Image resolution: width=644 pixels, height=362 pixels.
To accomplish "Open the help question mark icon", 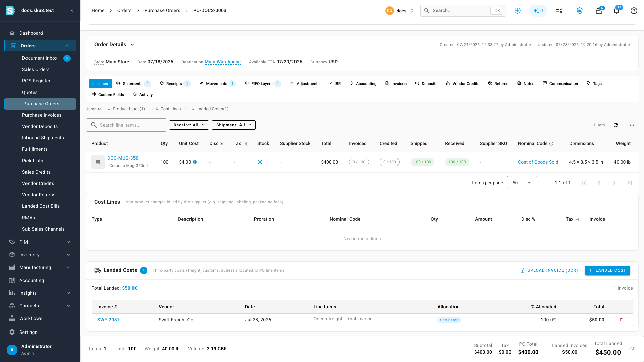I will [x=634, y=11].
